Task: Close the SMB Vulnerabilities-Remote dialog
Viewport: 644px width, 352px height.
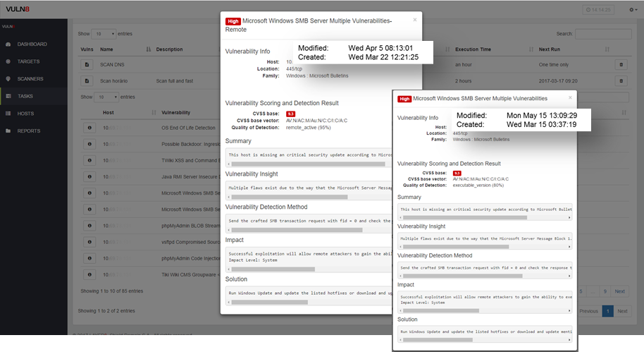Action: (x=415, y=20)
